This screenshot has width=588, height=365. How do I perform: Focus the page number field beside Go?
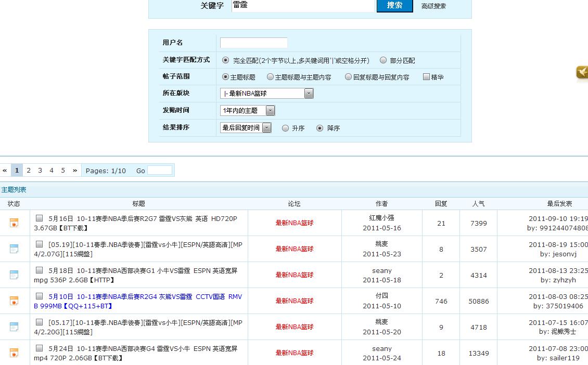pyautogui.click(x=160, y=170)
